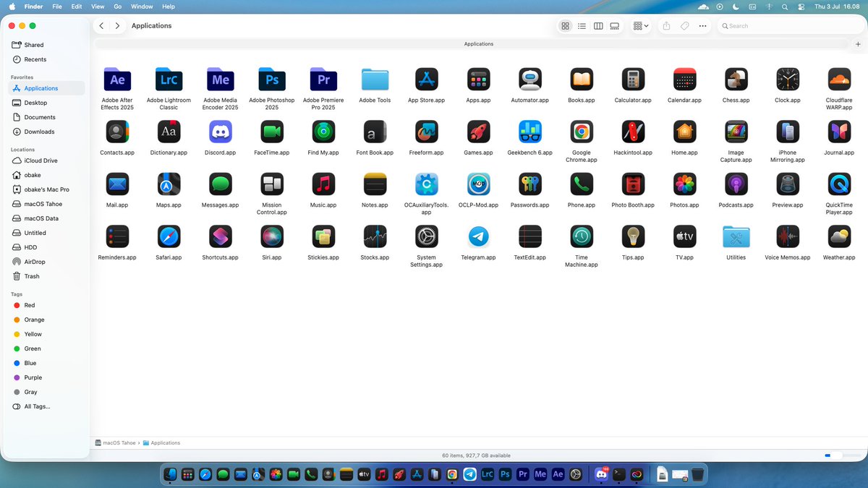The image size is (868, 488).
Task: Select Voice Memos.app icon
Action: point(788,236)
